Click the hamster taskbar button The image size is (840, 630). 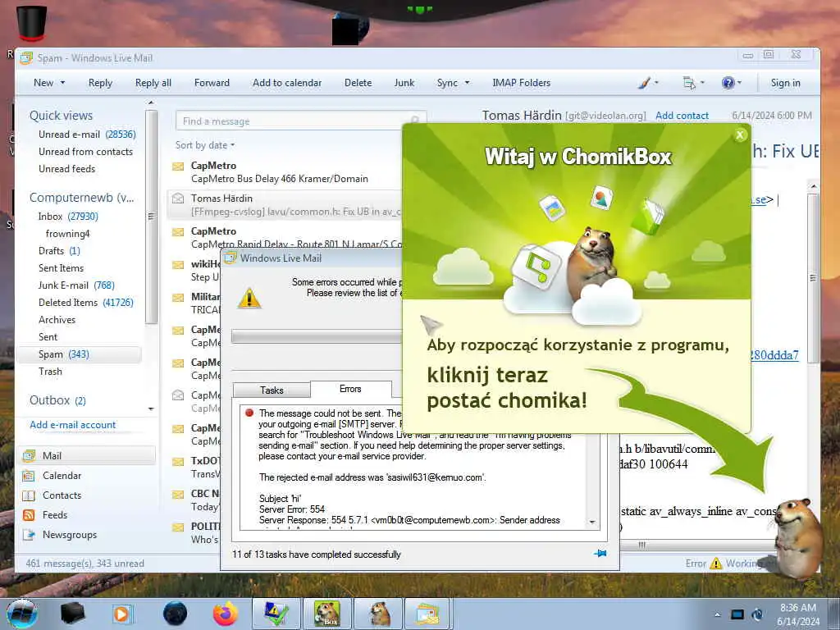coord(379,614)
